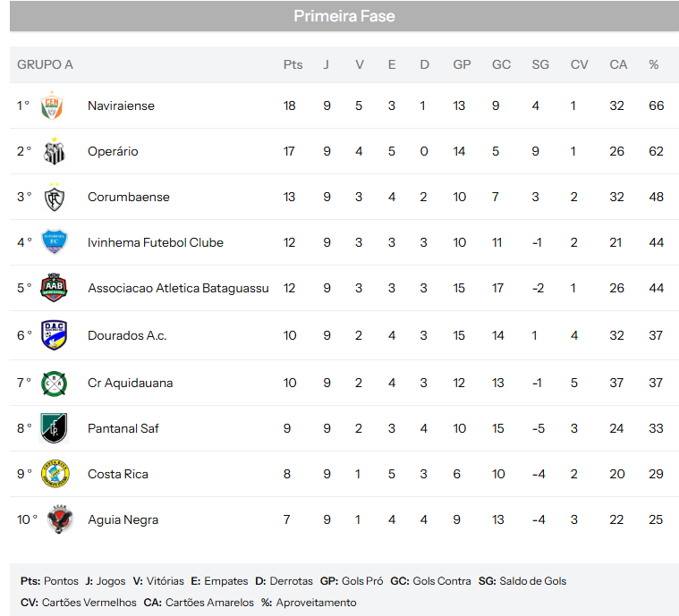This screenshot has width=679, height=616.
Task: Click the GP column header
Action: coord(462,64)
